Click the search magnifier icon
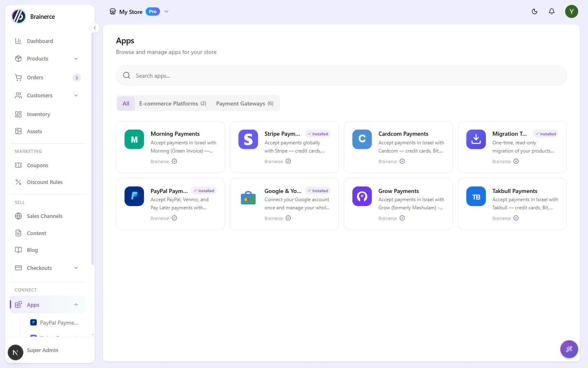 (127, 76)
